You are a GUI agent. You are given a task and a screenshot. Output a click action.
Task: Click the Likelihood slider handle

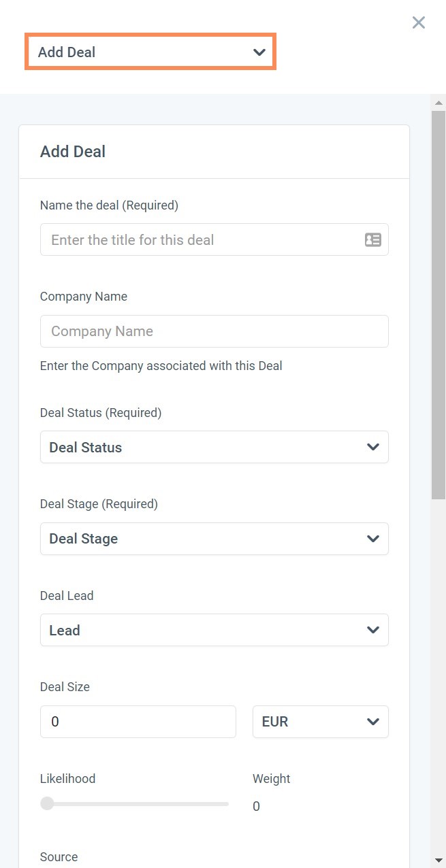point(47,803)
